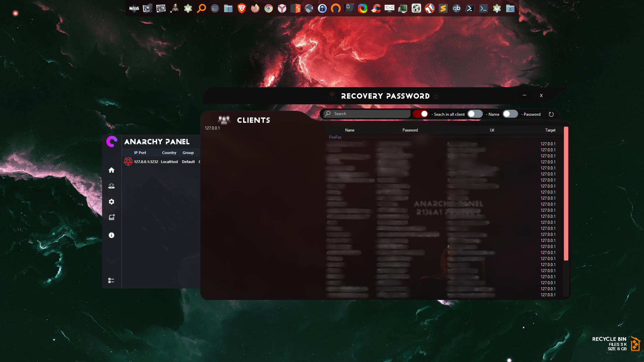The width and height of the screenshot is (644, 362).
Task: Click the Target column header
Action: tap(550, 130)
